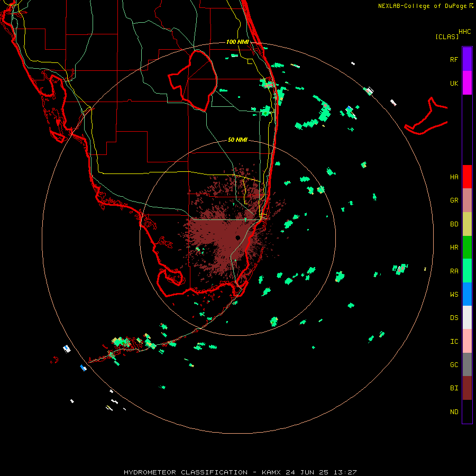The height and width of the screenshot is (476, 476).
Task: Select the GC gray legend swatch
Action: click(x=467, y=364)
